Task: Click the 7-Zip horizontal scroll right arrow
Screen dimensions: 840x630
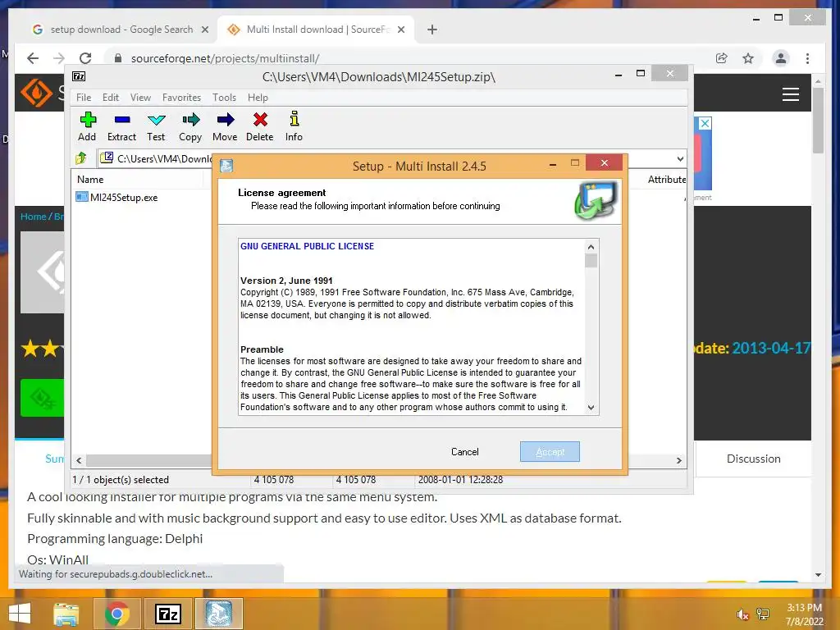Action: pos(678,460)
